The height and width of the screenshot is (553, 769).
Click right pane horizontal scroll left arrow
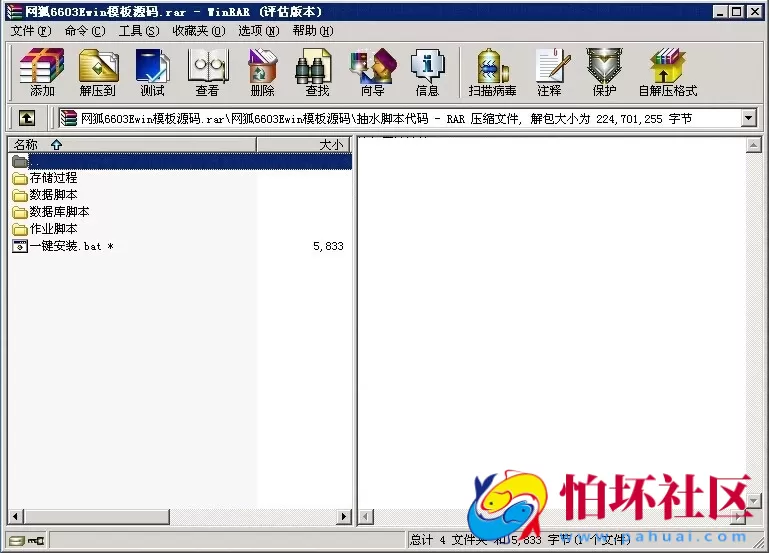tap(366, 517)
